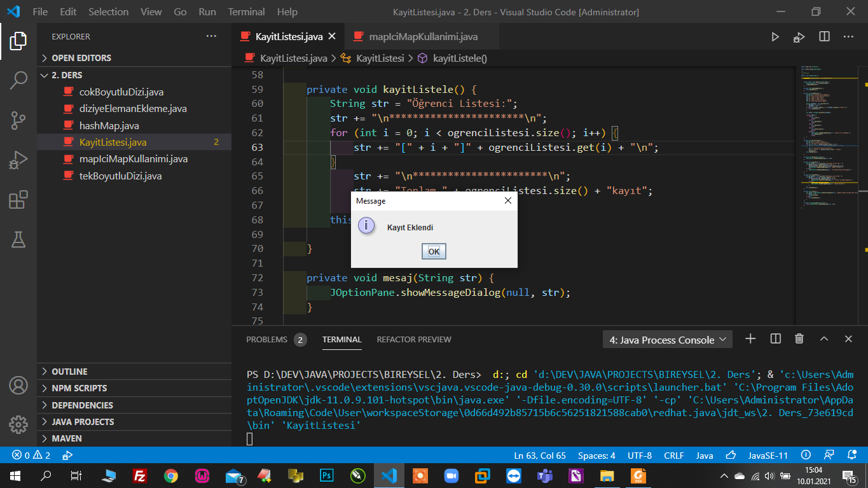Toggle maximized panel size with chevron up

click(824, 339)
